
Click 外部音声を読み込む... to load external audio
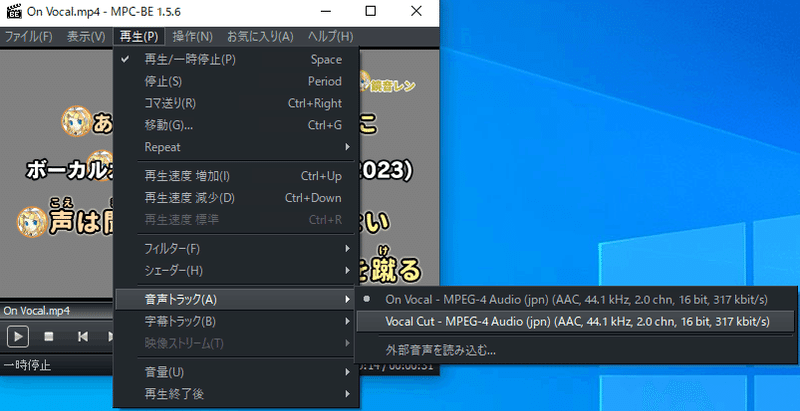tap(576, 350)
